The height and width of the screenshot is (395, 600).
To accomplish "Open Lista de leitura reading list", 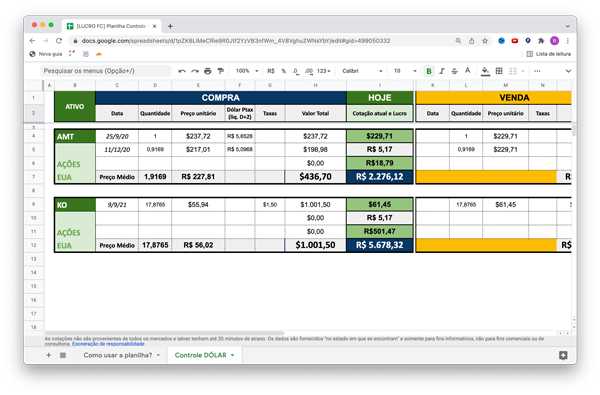I will tap(549, 54).
